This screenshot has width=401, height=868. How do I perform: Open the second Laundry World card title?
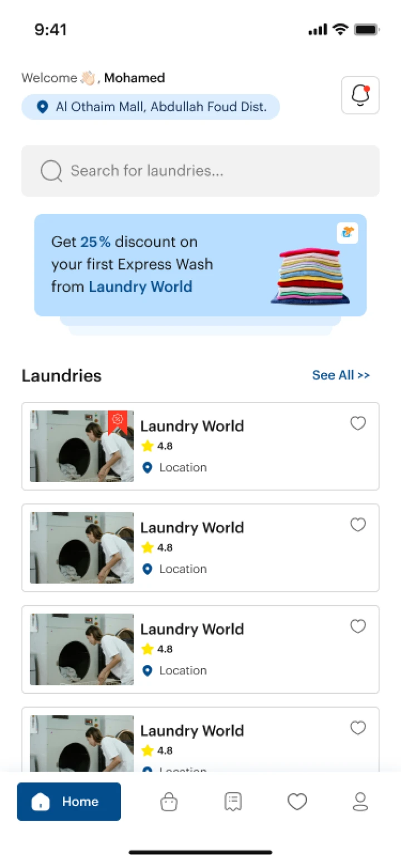point(192,528)
